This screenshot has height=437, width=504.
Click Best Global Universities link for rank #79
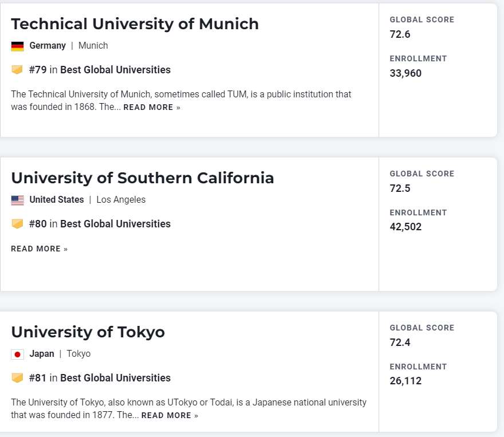pos(115,70)
